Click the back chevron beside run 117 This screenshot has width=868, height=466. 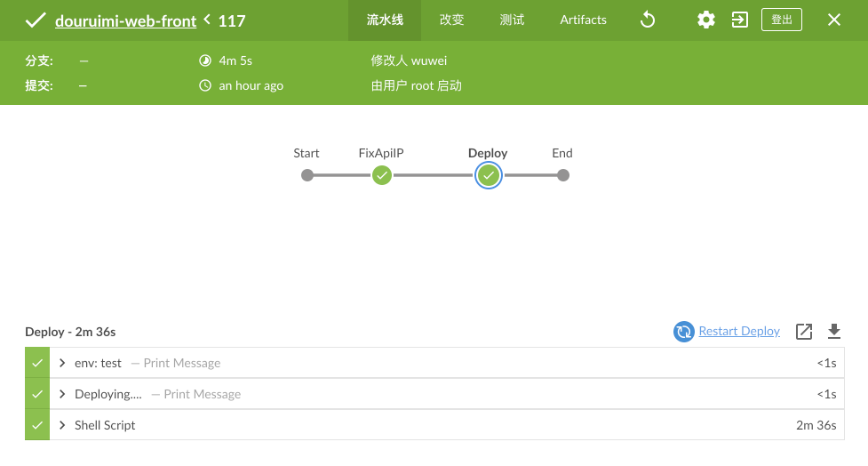207,20
